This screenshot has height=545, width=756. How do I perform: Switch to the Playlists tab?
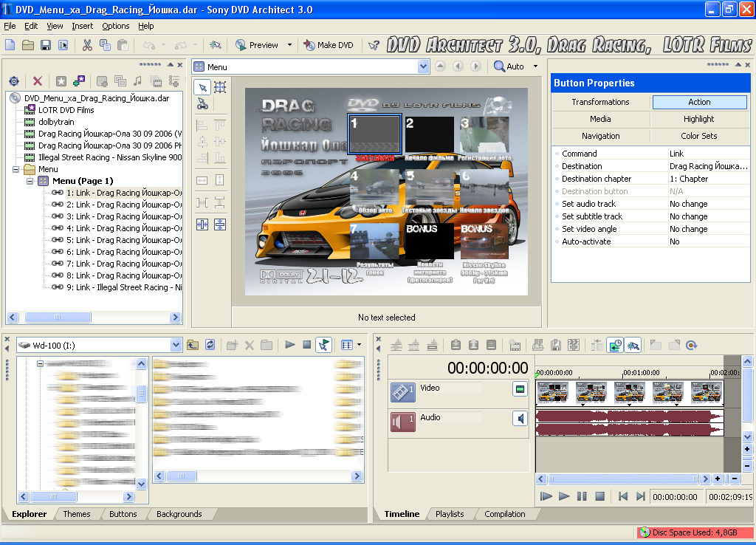point(450,514)
